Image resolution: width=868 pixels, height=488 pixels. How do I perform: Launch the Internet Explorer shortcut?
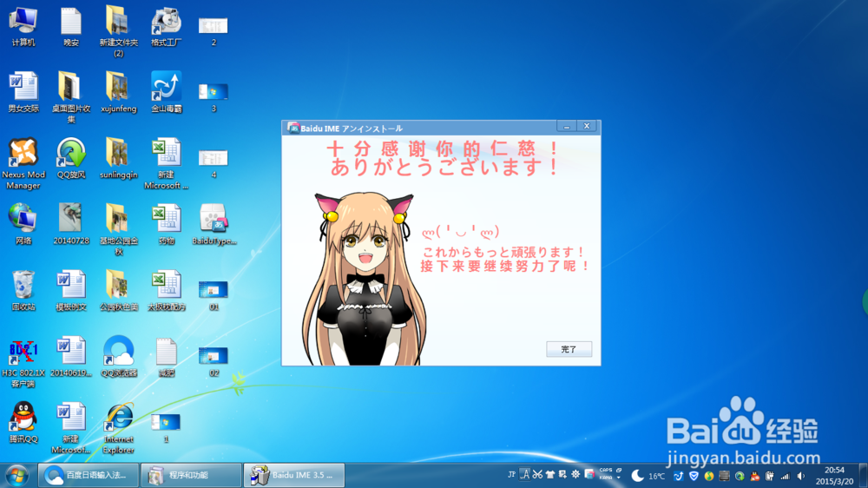(118, 427)
